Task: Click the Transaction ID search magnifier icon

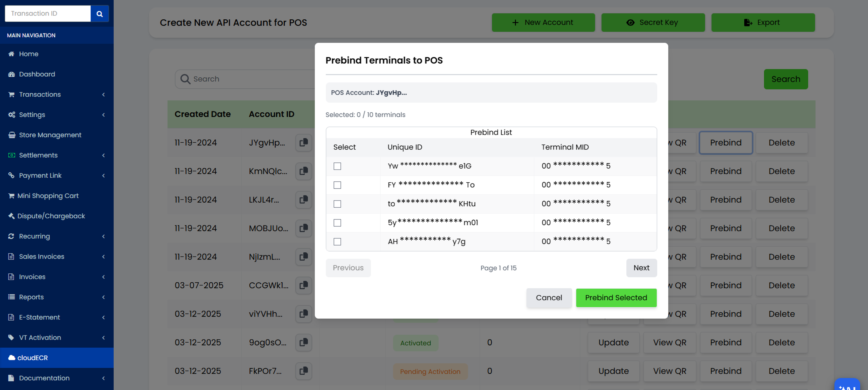Action: 99,14
